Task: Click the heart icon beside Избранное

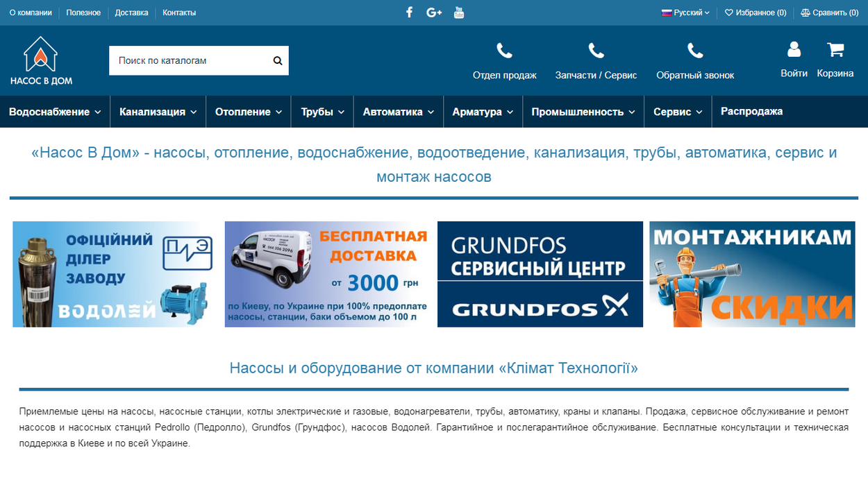Action: coord(729,12)
